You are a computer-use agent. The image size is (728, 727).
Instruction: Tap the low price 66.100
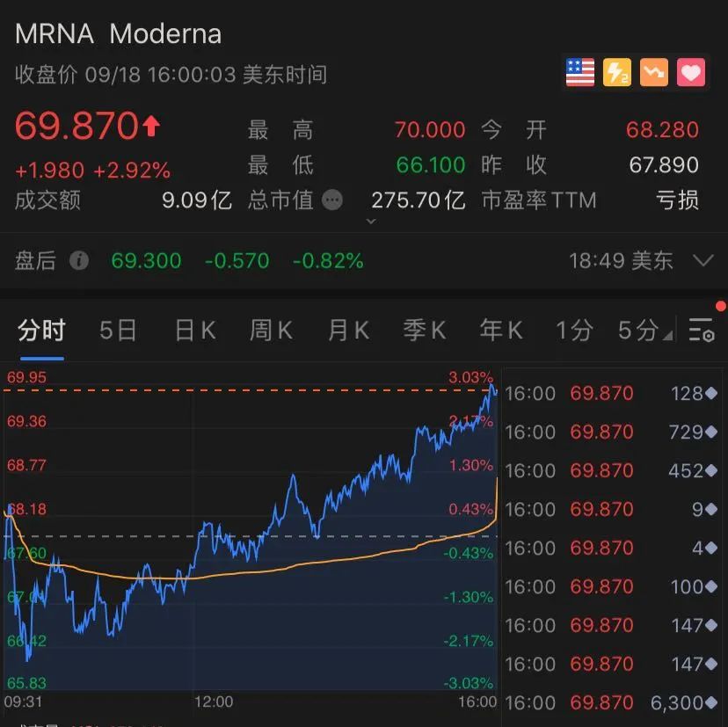point(431,164)
